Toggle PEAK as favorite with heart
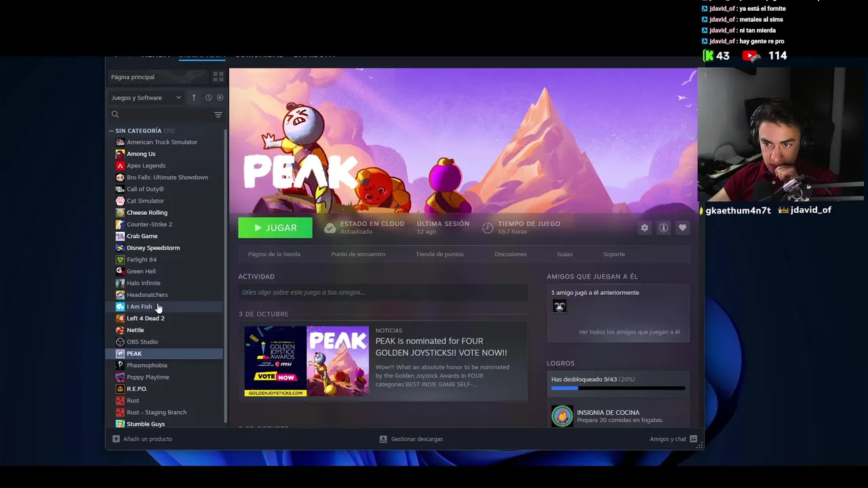The width and height of the screenshot is (868, 488). [682, 228]
